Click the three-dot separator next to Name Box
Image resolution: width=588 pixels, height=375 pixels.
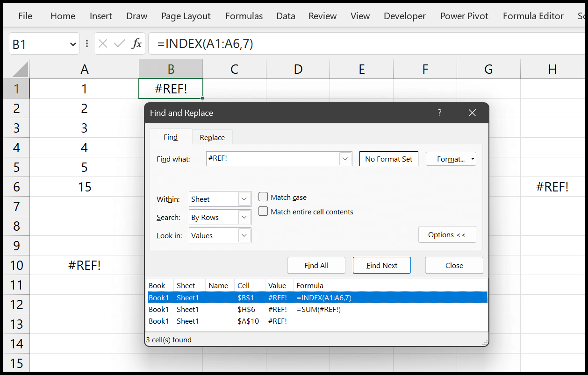pos(86,43)
